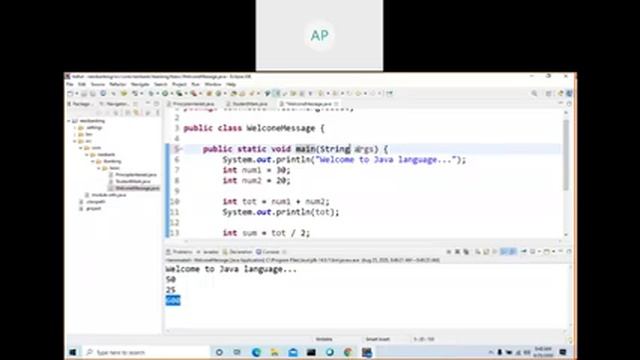The height and width of the screenshot is (360, 640).
Task: Click the 'int sum = tot / 2;' line
Action: click(266, 233)
